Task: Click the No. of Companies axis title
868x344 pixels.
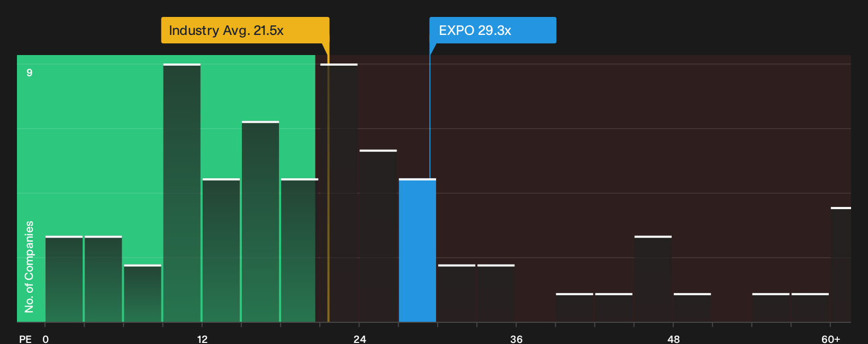Action: 29,267
